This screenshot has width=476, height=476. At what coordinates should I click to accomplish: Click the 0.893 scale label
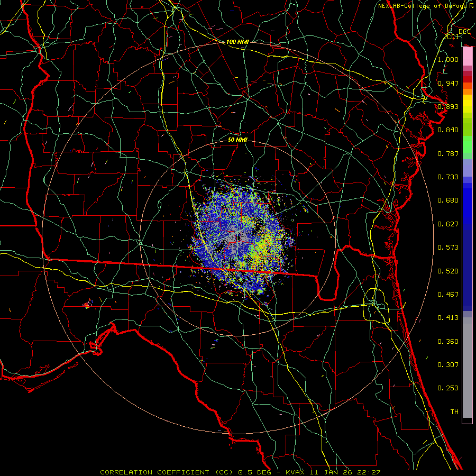[x=448, y=106]
